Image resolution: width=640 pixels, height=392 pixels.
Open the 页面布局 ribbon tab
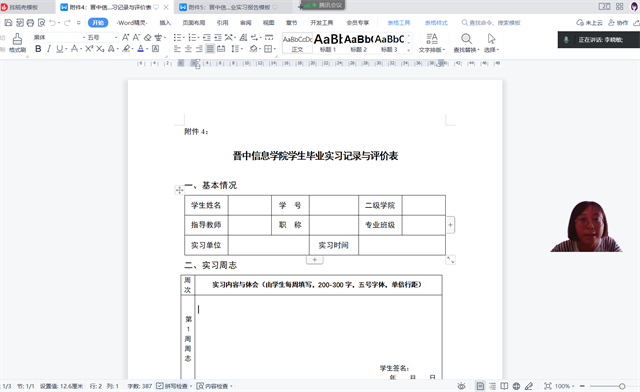click(193, 23)
